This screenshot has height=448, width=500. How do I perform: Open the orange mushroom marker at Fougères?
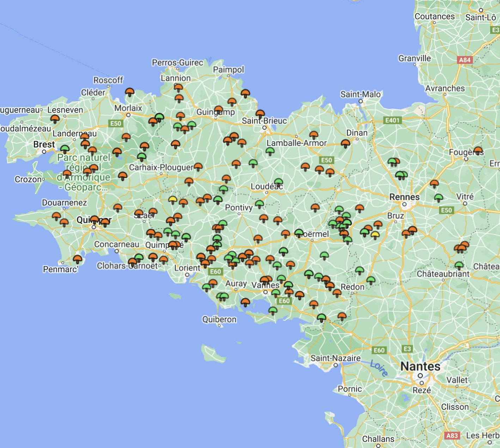(478, 151)
